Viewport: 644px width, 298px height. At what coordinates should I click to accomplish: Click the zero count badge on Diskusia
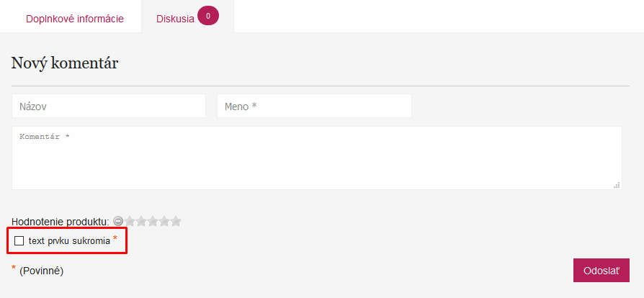(208, 16)
